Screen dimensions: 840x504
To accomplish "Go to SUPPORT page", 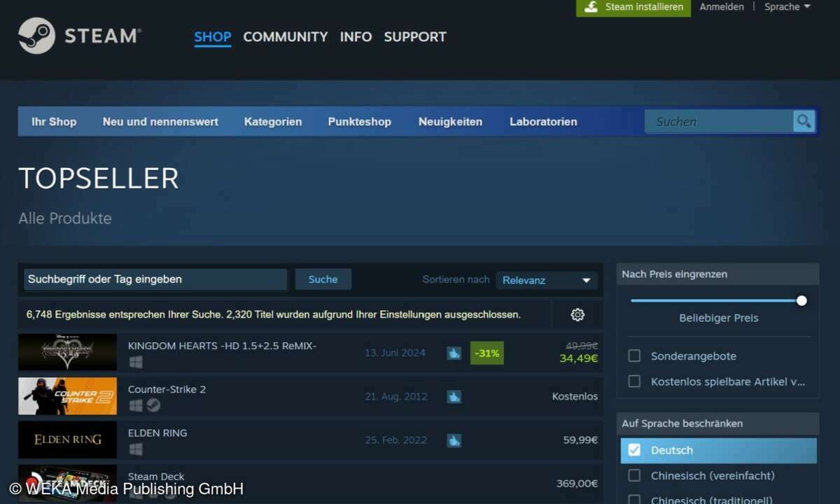I will [415, 36].
